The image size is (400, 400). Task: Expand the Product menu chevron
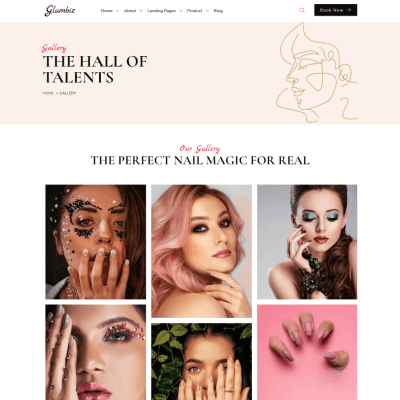click(x=207, y=11)
